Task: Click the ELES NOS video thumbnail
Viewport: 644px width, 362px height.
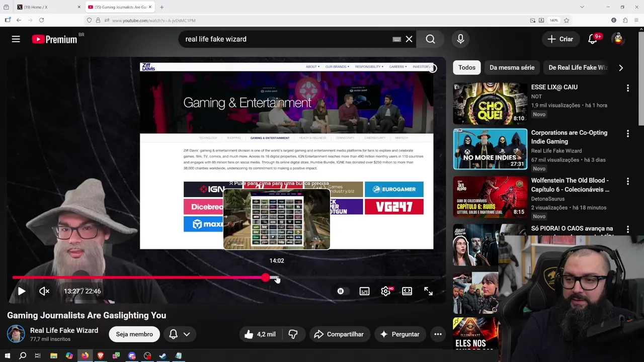Action: tap(475, 333)
